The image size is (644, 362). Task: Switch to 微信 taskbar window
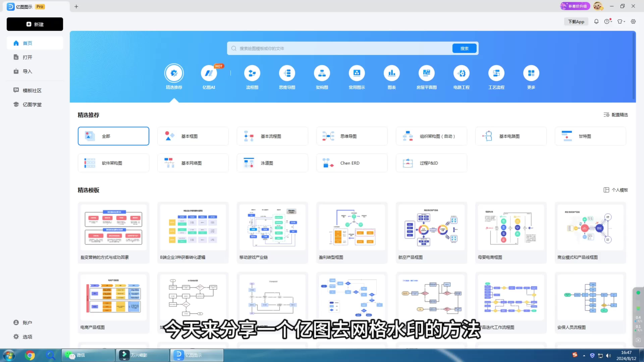pos(88,355)
